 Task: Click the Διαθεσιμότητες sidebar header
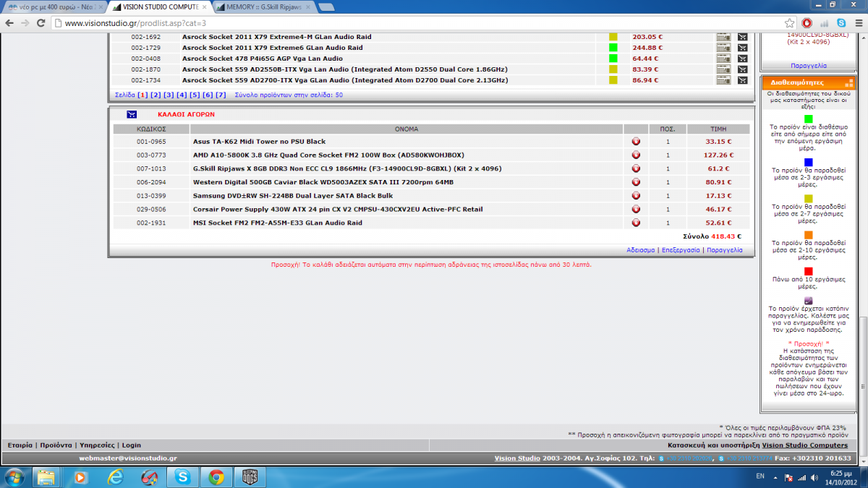[x=808, y=82]
